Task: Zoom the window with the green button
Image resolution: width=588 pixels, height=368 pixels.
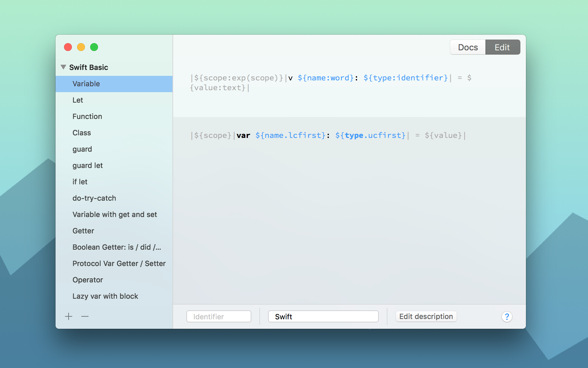Action: 94,47
